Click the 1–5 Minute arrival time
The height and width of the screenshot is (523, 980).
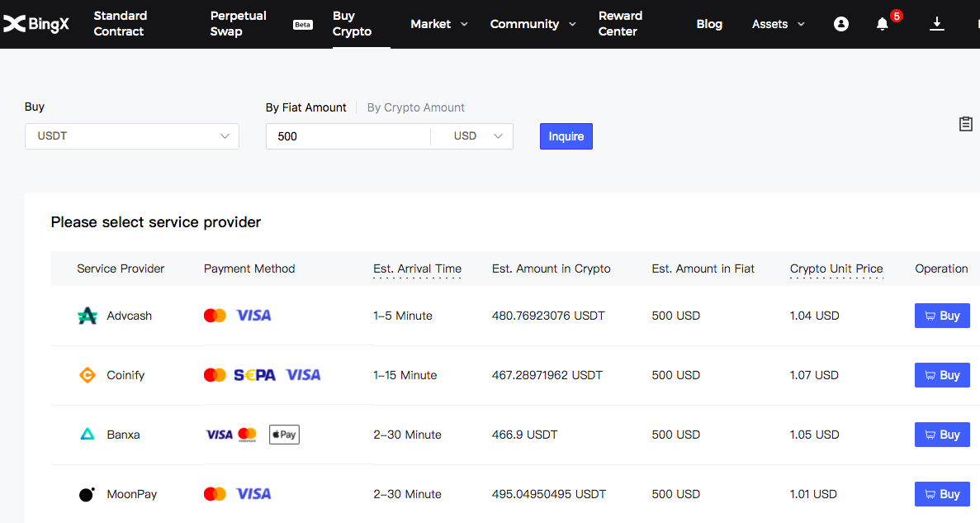pos(403,316)
